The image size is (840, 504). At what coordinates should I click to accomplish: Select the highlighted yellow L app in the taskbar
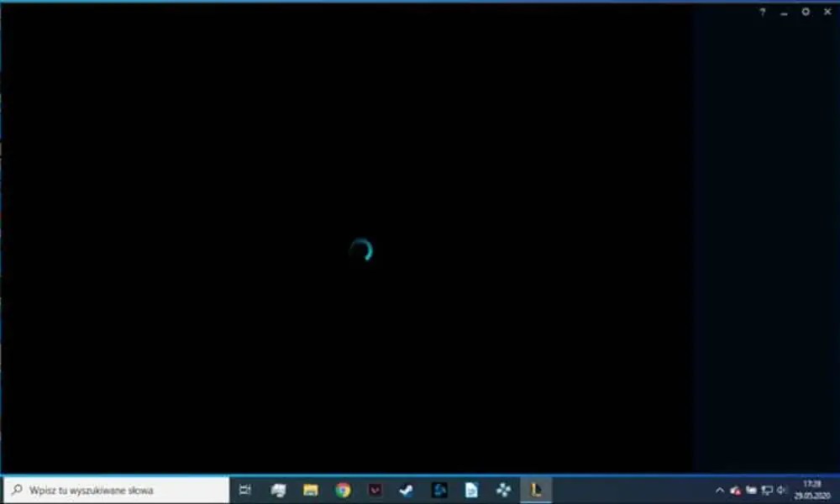pyautogui.click(x=537, y=491)
